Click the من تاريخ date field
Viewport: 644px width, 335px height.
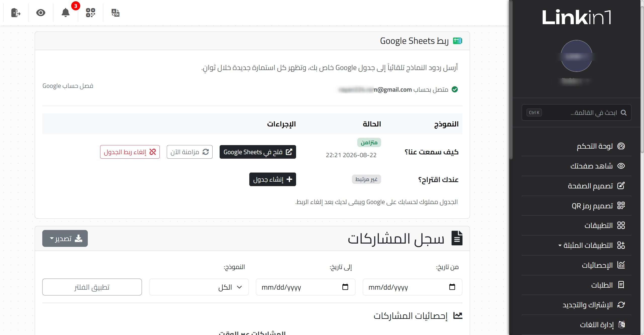413,287
